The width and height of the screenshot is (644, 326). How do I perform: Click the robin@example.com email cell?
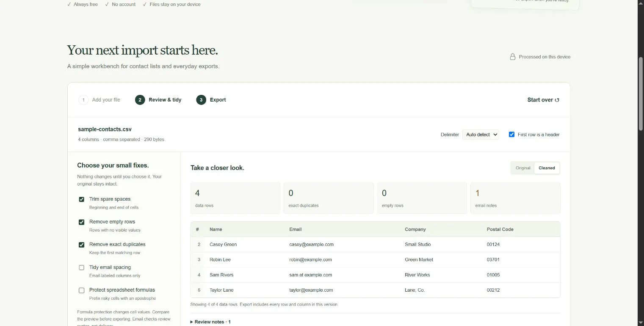(311, 260)
